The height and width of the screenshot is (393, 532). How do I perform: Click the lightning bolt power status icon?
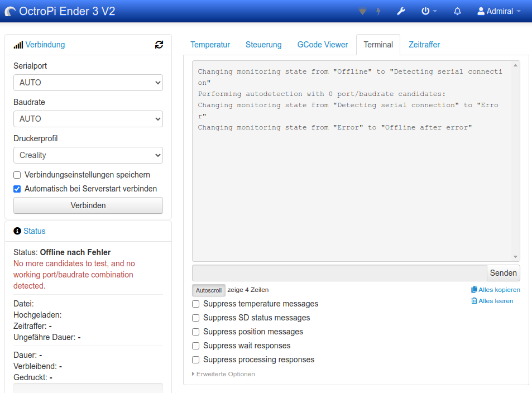coord(378,11)
